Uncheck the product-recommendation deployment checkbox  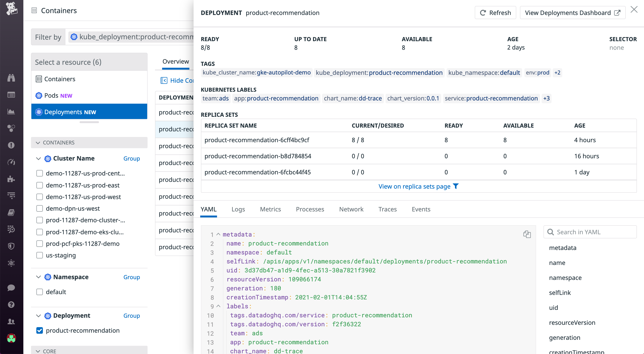(40, 330)
